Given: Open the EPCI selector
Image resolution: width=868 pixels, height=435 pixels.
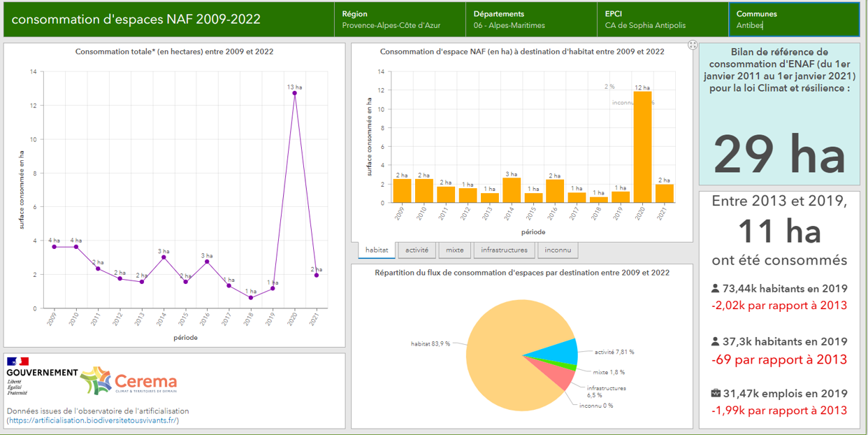Looking at the screenshot, I should coord(663,20).
